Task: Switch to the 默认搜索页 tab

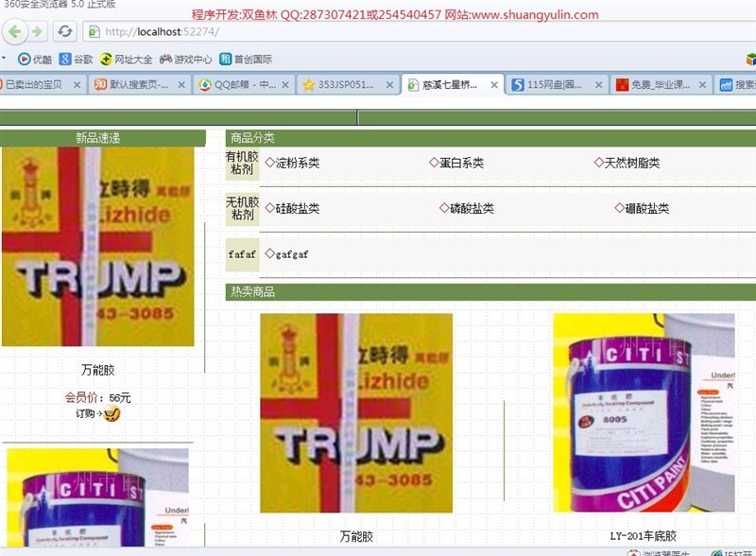Action: click(139, 84)
